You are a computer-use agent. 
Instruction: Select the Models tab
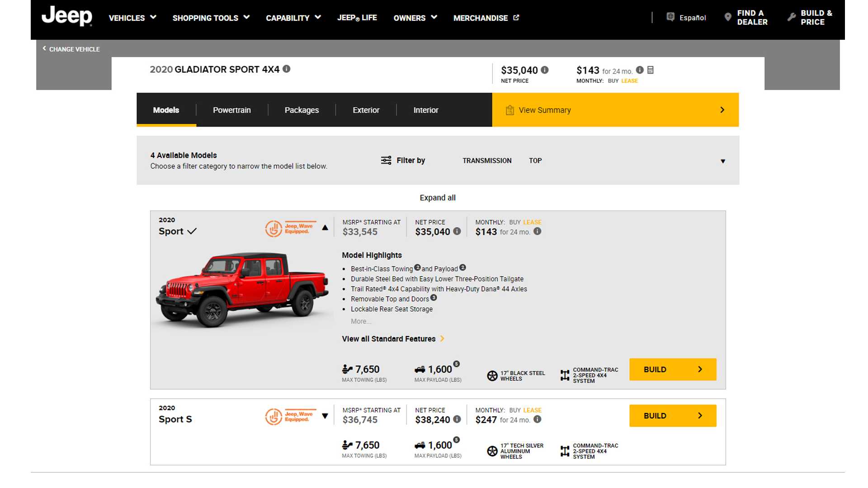(166, 110)
